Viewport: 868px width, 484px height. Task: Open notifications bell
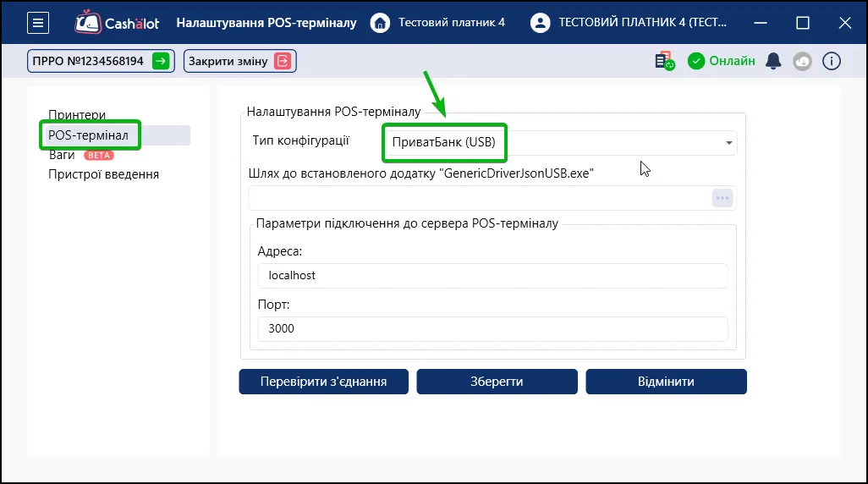773,61
